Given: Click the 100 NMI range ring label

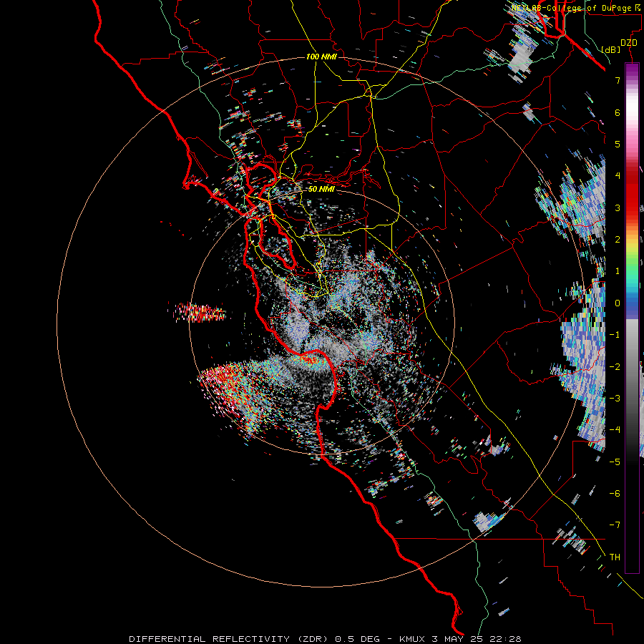Looking at the screenshot, I should tap(321, 57).
